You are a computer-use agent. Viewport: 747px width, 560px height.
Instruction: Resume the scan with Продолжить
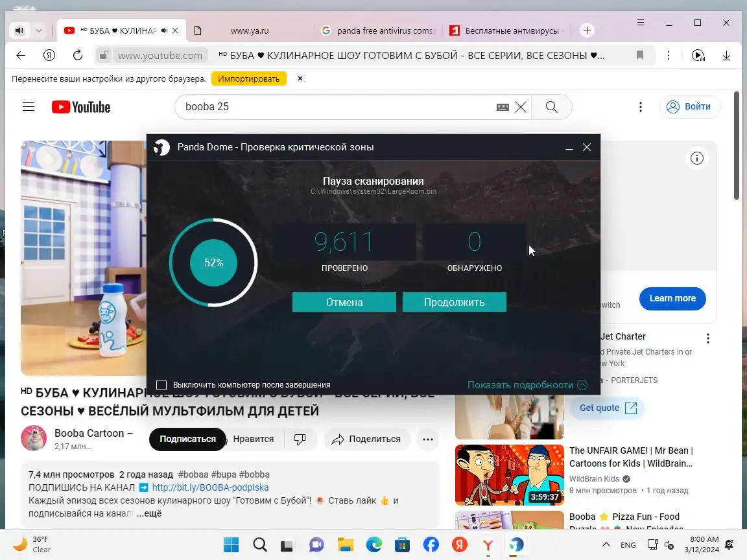tap(455, 302)
